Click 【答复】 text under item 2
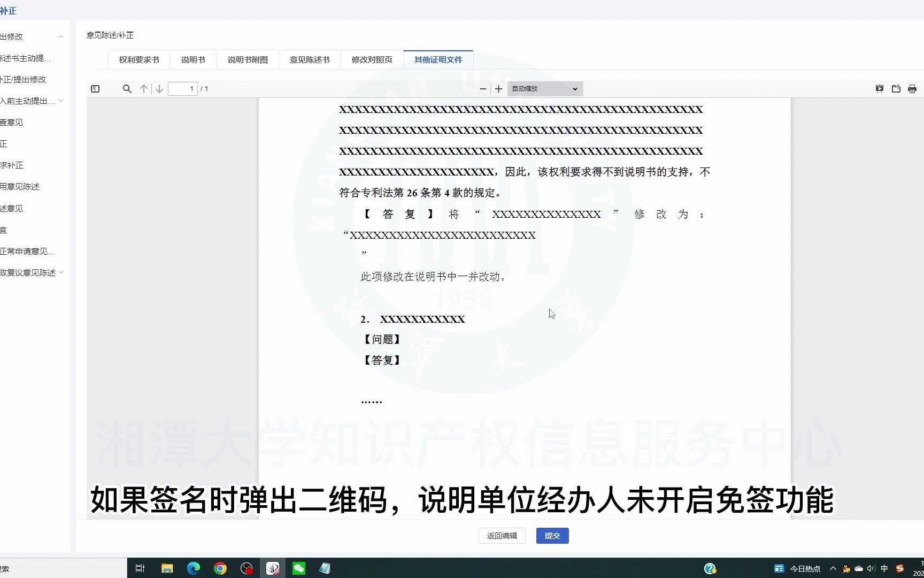924x578 pixels. tap(382, 360)
